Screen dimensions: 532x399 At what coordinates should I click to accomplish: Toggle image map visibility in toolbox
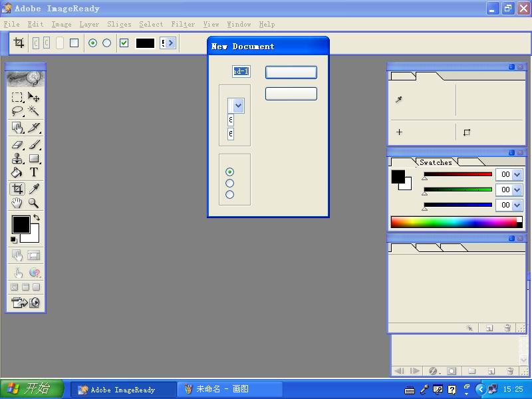coord(17,255)
